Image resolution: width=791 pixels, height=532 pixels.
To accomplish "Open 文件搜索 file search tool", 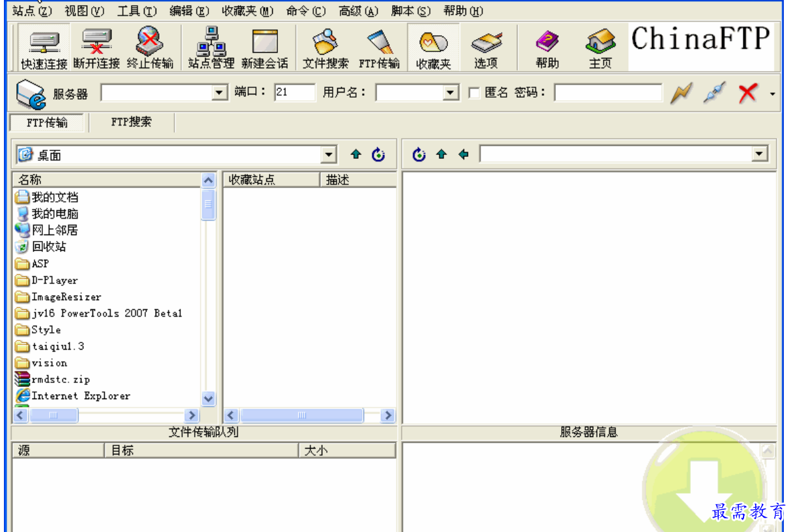I will (x=326, y=48).
